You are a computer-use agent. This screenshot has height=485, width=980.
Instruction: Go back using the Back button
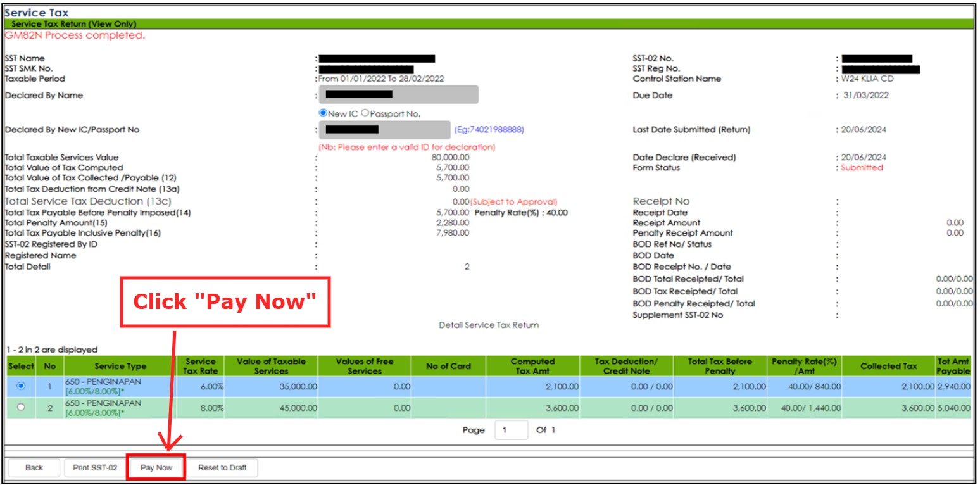[34, 468]
